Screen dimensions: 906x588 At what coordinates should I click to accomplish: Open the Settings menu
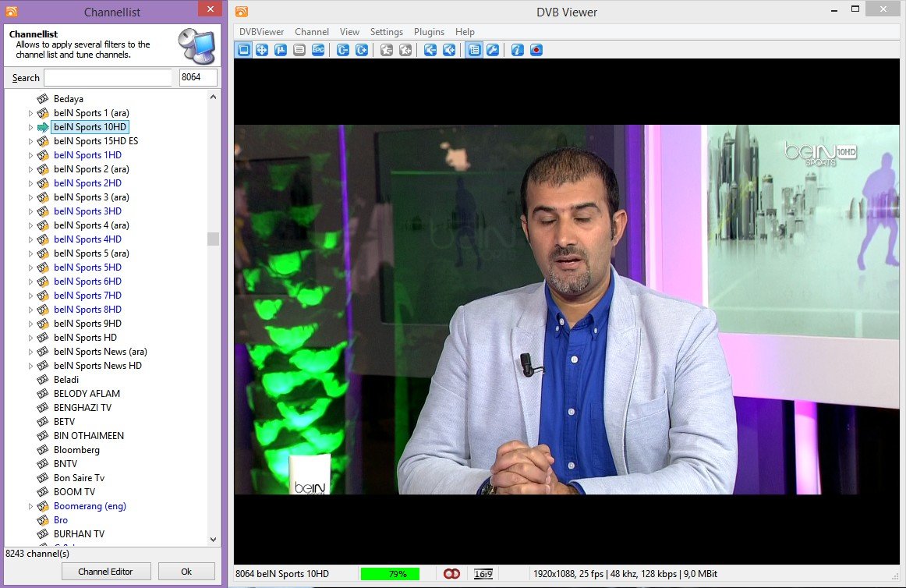coord(386,32)
